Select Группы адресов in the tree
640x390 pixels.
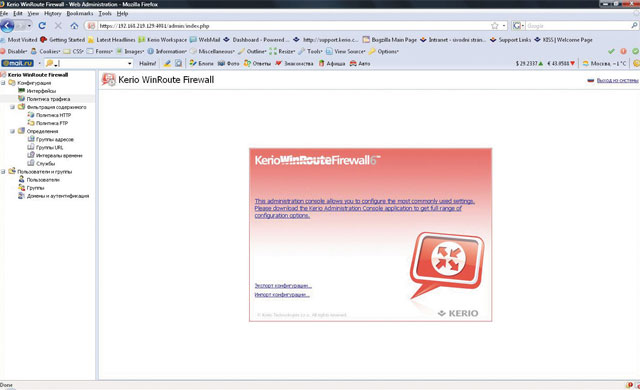click(55, 139)
